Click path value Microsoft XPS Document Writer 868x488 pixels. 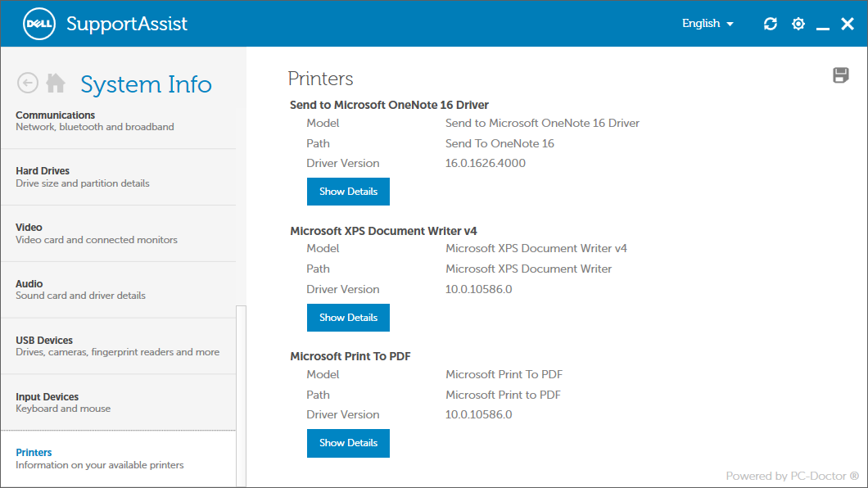pos(529,269)
